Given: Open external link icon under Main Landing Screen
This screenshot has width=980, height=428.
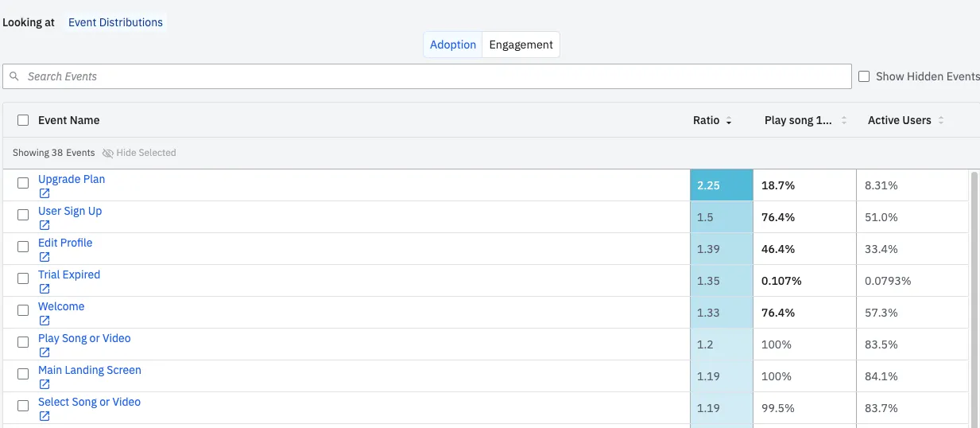Looking at the screenshot, I should pyautogui.click(x=45, y=384).
